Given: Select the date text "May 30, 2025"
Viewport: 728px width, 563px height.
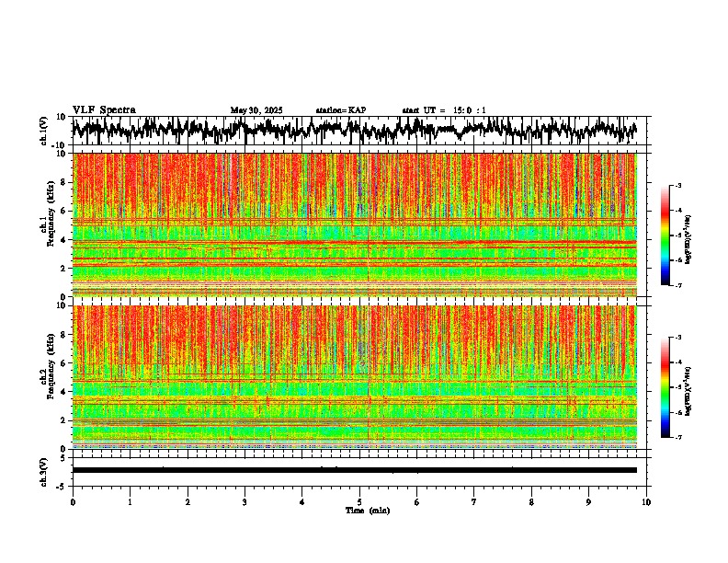Looking at the screenshot, I should [256, 110].
